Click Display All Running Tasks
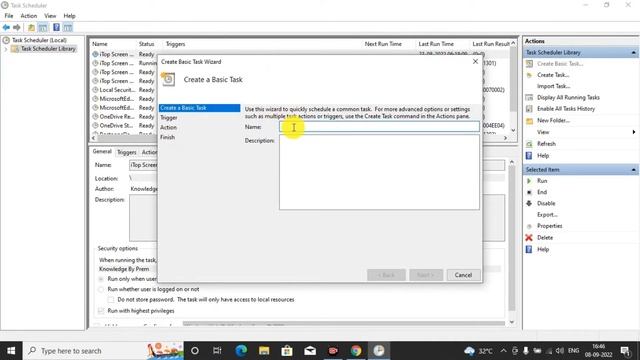 [568, 98]
